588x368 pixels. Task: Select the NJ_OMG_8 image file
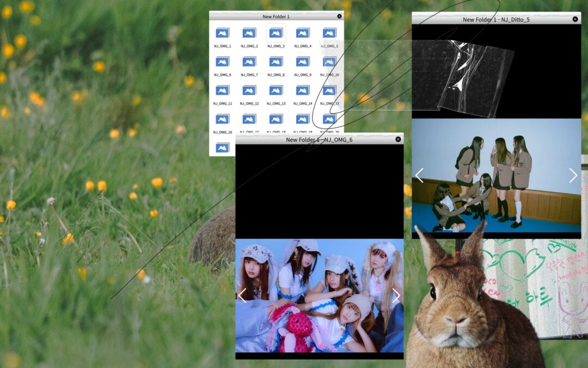[x=276, y=62]
